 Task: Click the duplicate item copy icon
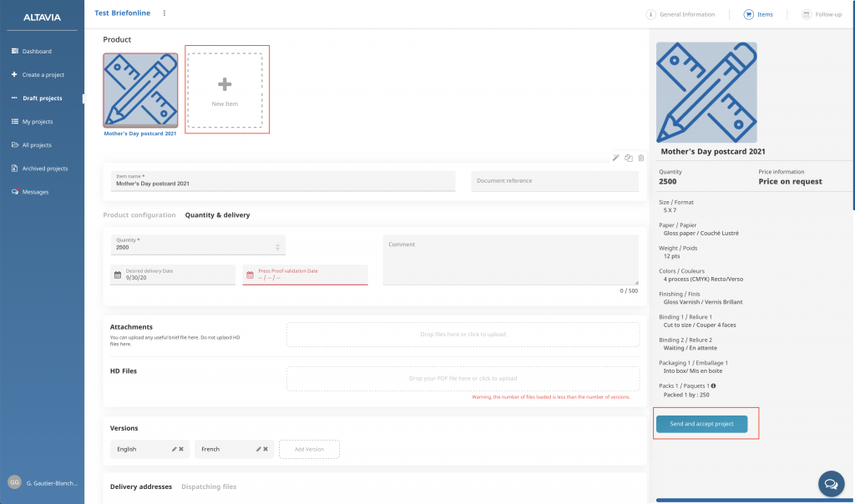pyautogui.click(x=629, y=158)
